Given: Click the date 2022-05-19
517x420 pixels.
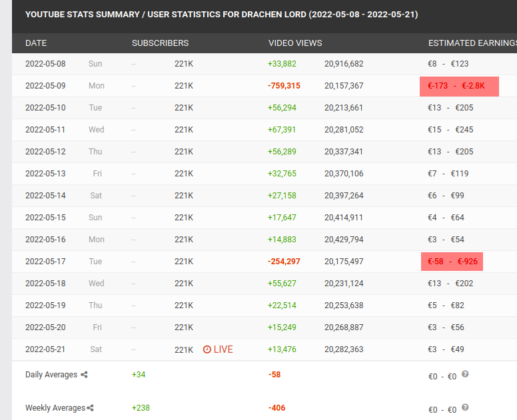Looking at the screenshot, I should [x=45, y=306].
